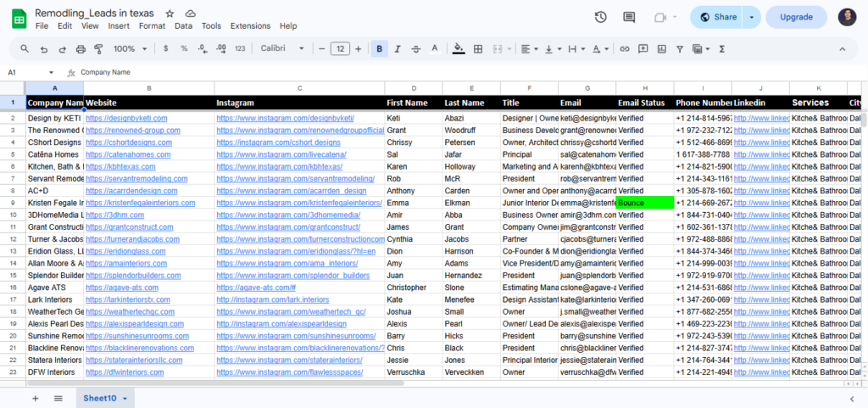This screenshot has height=408, width=868.
Task: Open the Calibri font dropdown
Action: click(x=282, y=48)
